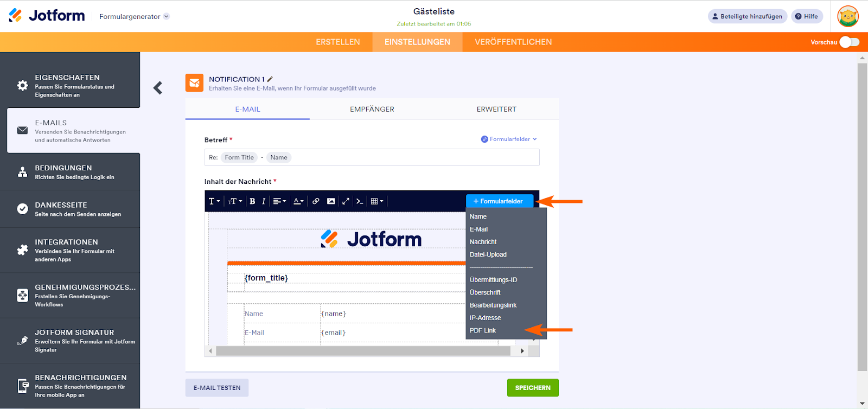This screenshot has width=868, height=409.
Task: Click the blue + Formularfelder button
Action: click(x=500, y=201)
